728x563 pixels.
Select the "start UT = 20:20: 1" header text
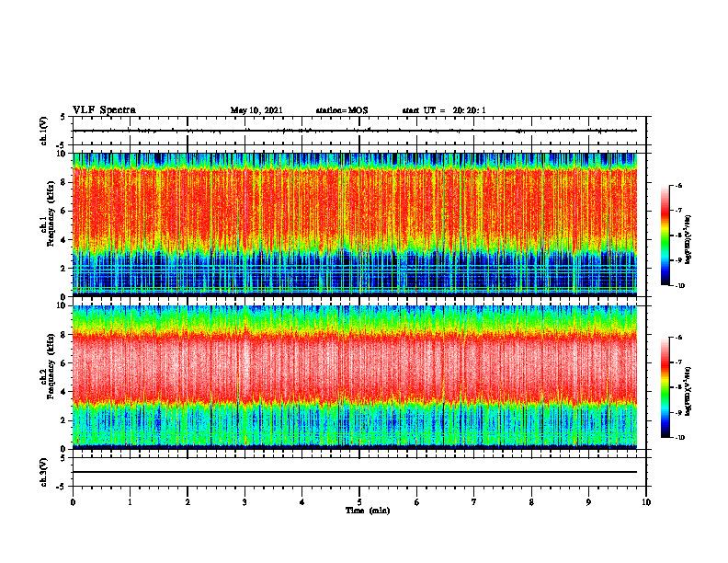click(444, 110)
